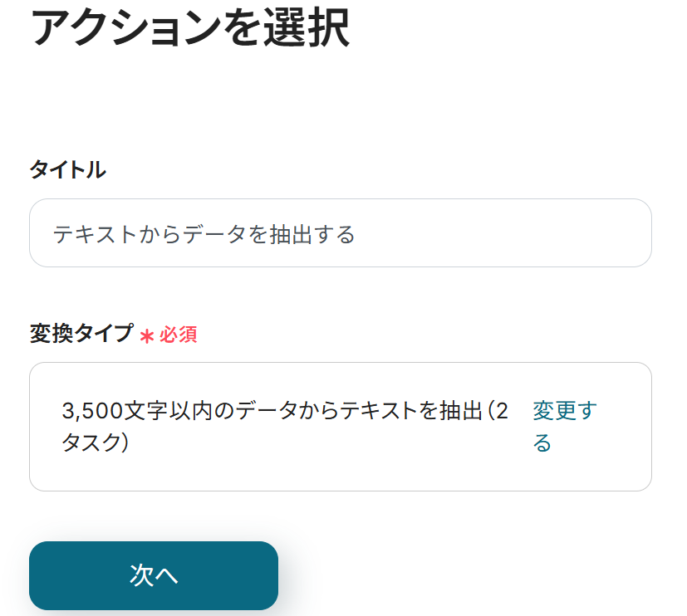
Task: Click the 3,500文字以内のデータからテキストを抽出 option text
Action: tap(274, 411)
